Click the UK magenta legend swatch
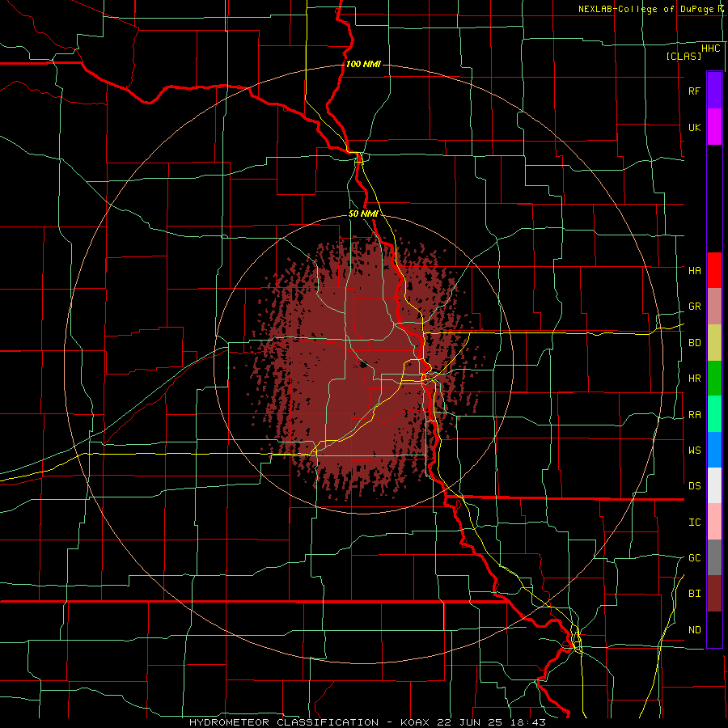728x728 pixels. [x=714, y=127]
